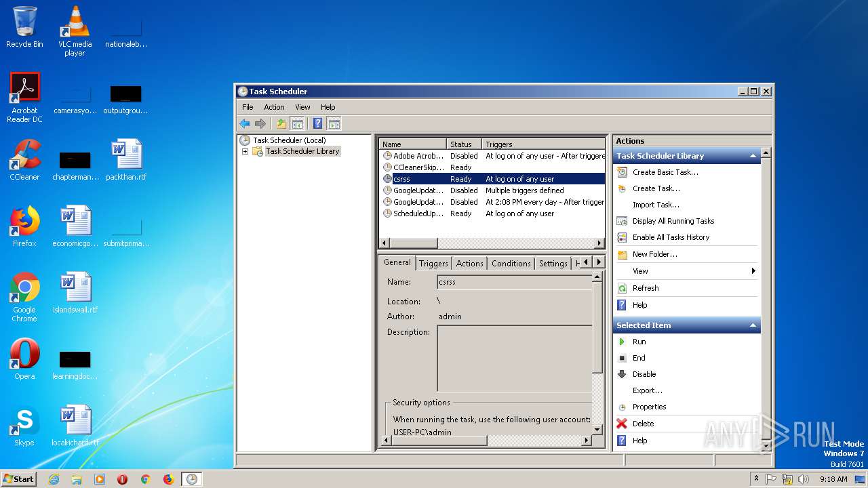868x488 pixels.
Task: Show hidden system tray icons
Action: click(756, 479)
